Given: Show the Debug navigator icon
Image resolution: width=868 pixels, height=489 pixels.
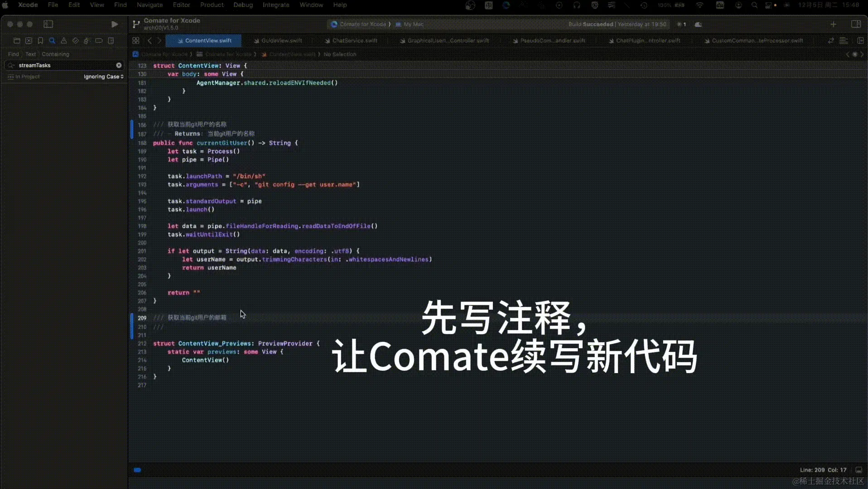Looking at the screenshot, I should tap(87, 41).
